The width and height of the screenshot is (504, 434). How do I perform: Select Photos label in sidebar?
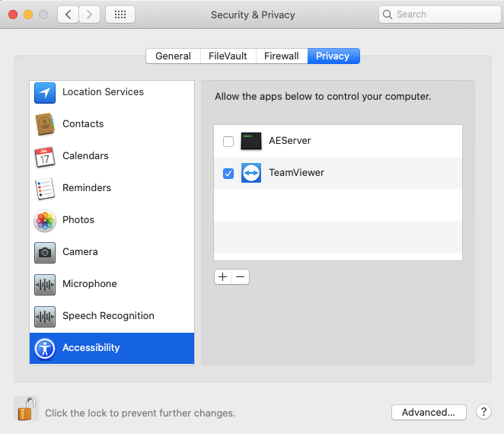(78, 219)
